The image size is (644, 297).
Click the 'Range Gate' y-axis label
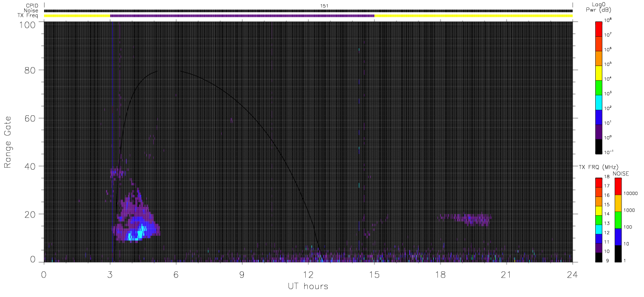click(8, 142)
